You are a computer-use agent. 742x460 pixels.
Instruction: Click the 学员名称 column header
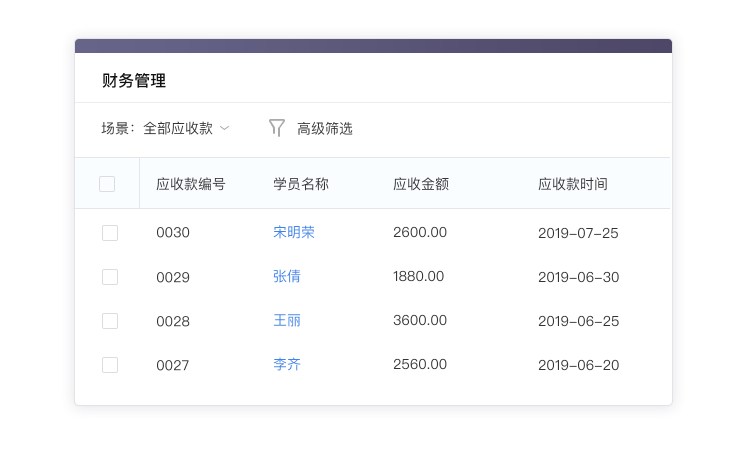click(301, 184)
